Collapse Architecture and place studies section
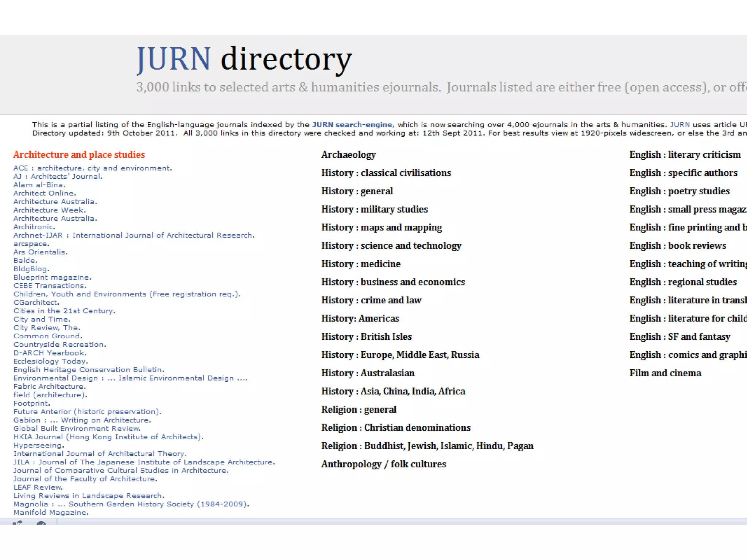Image resolution: width=747 pixels, height=560 pixels. (x=79, y=155)
